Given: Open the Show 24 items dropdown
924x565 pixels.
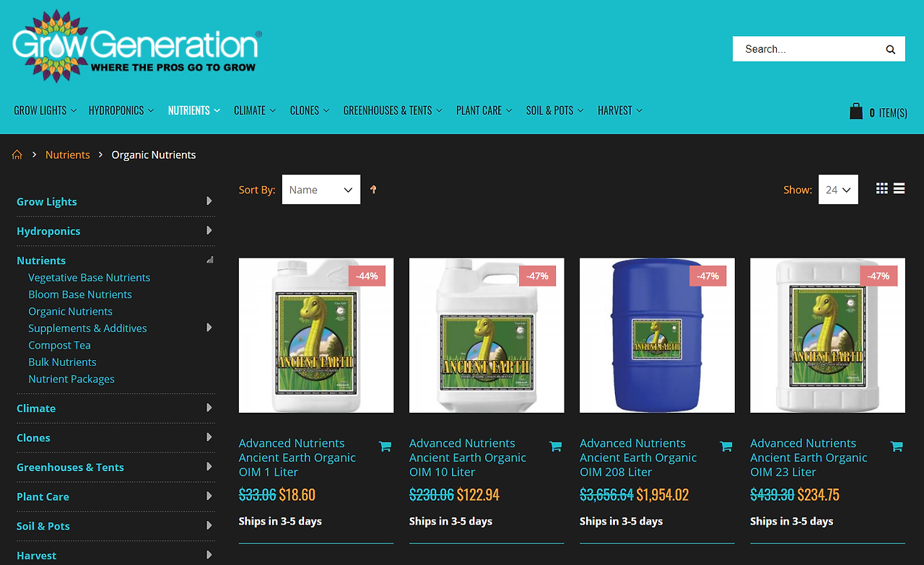Looking at the screenshot, I should click(838, 190).
